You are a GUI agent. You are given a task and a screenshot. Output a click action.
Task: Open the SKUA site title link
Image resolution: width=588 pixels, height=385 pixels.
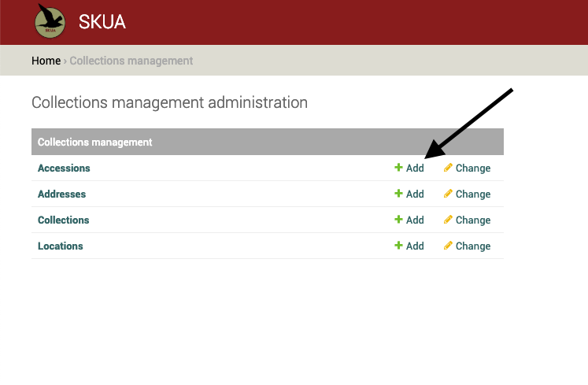102,22
